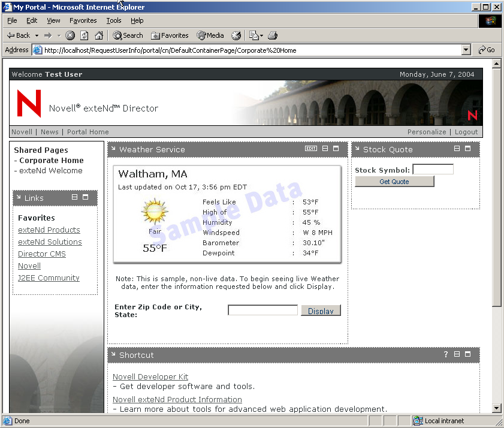
Task: Minimize the Stock Quote portlet
Action: 457,148
